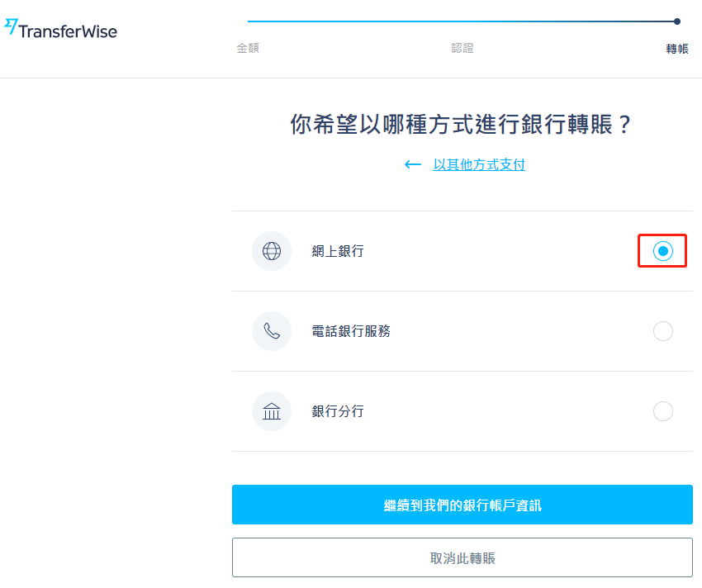Click the 以其他方式支付 link
Viewport: 702px width, 588px height.
click(479, 165)
